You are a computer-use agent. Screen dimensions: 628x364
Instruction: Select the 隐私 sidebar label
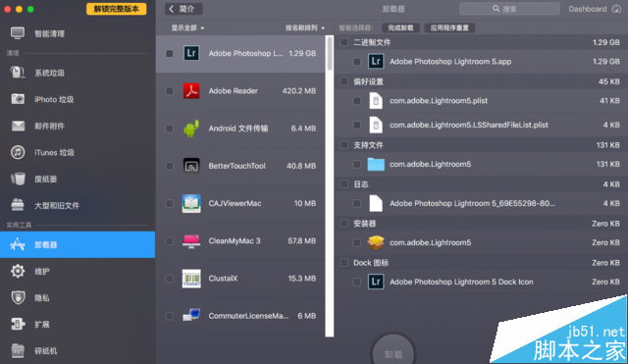pos(41,298)
